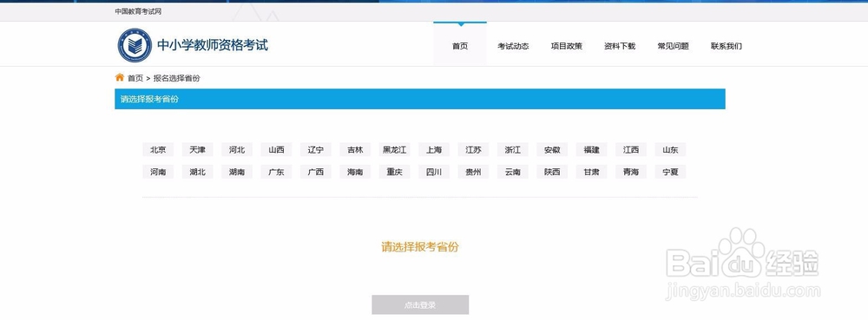Open the 项目政策 navigation tab
Screen dimensions: 868x320
(566, 47)
